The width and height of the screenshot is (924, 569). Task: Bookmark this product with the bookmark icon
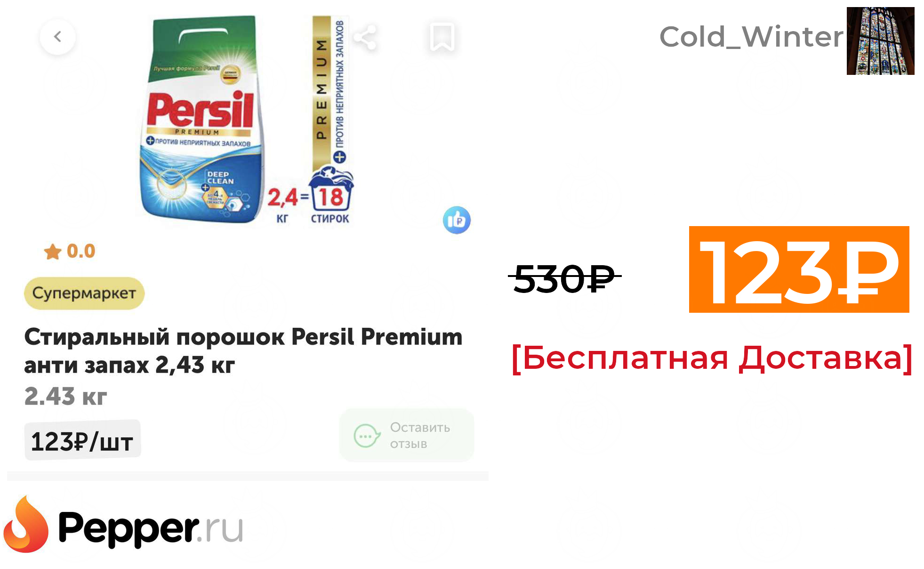(442, 37)
